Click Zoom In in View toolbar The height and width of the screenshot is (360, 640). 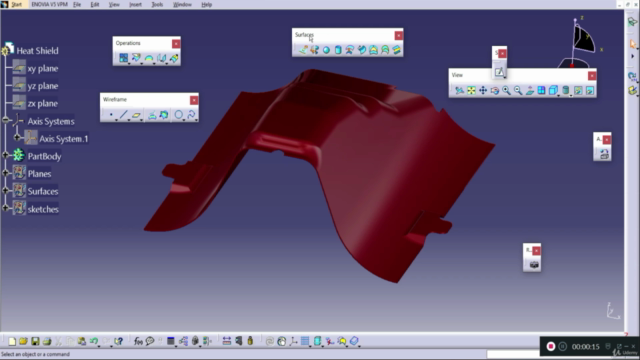(x=507, y=90)
